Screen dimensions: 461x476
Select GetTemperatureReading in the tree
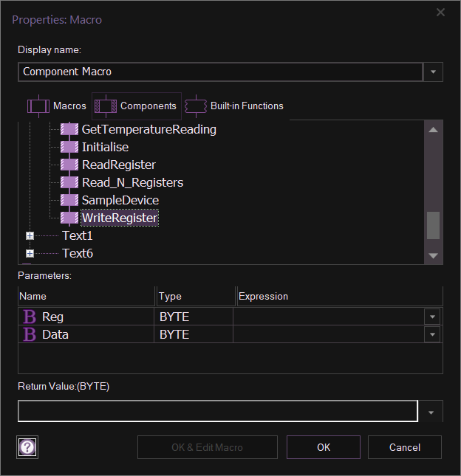pos(149,129)
